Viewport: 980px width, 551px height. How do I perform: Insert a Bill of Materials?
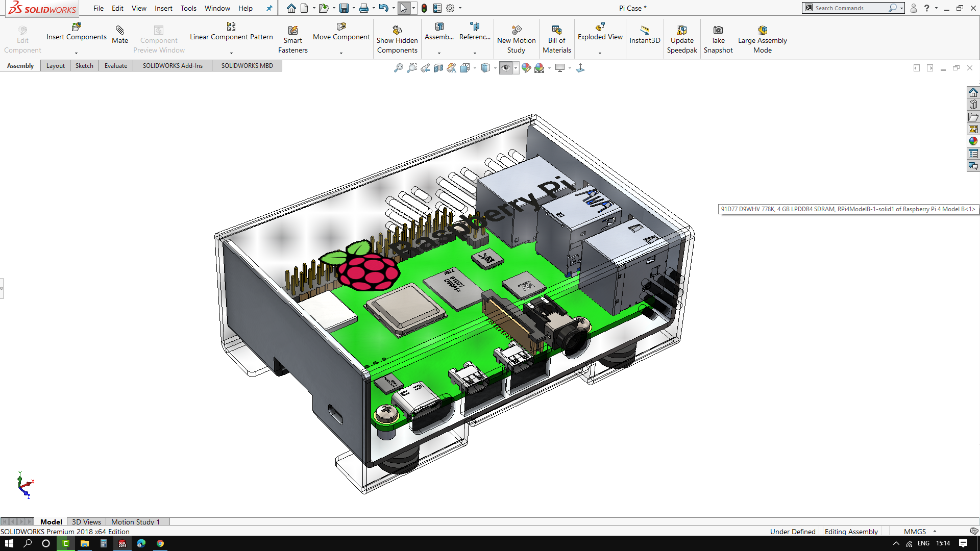click(557, 39)
